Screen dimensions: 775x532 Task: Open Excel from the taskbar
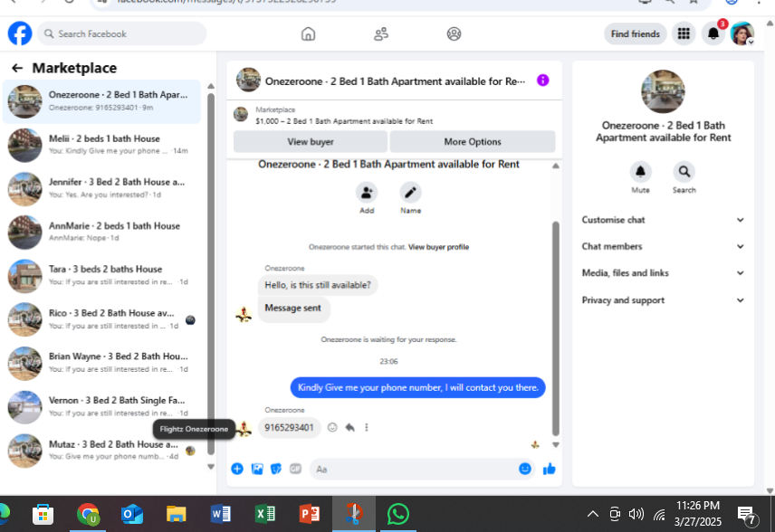coord(265,514)
